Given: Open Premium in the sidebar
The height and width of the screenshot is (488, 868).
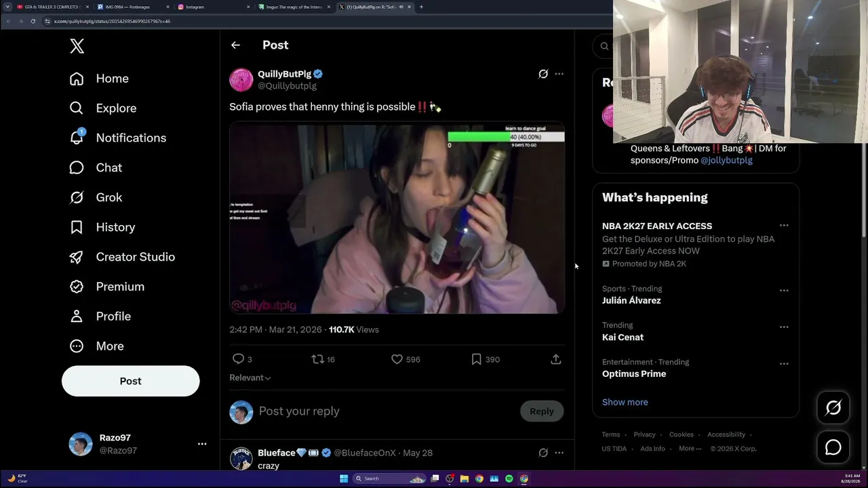Looking at the screenshot, I should (x=107, y=287).
